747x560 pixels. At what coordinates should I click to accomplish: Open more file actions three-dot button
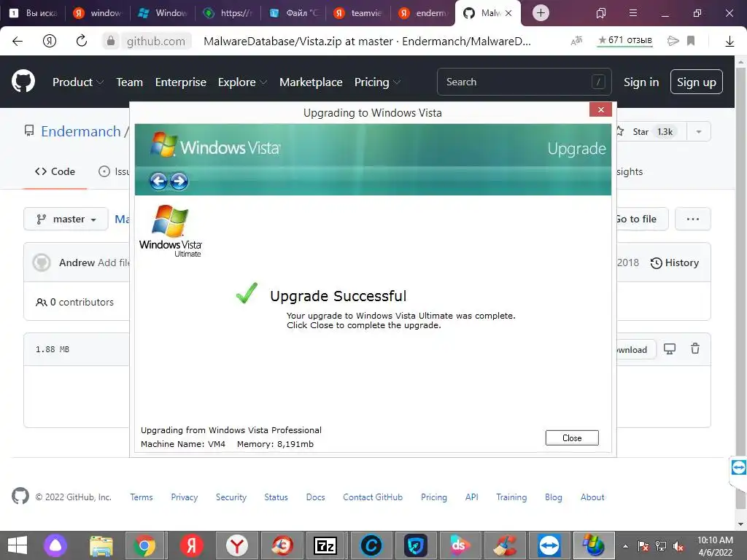(693, 219)
